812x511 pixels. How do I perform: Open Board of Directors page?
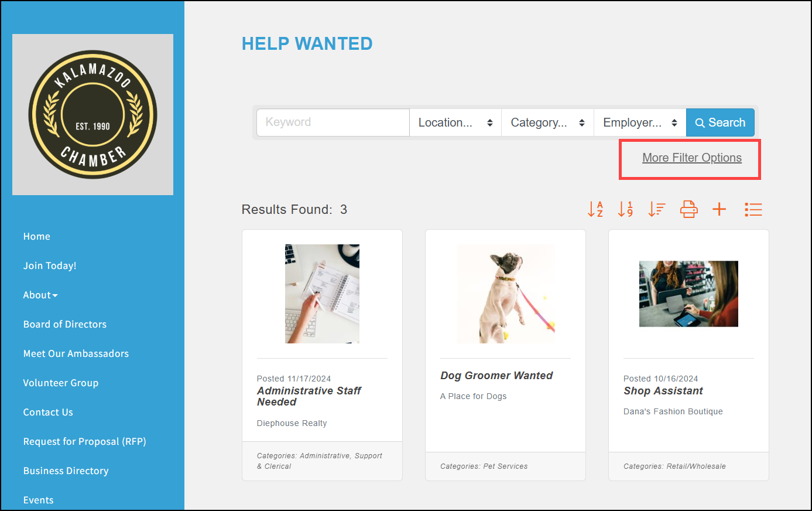tap(65, 325)
